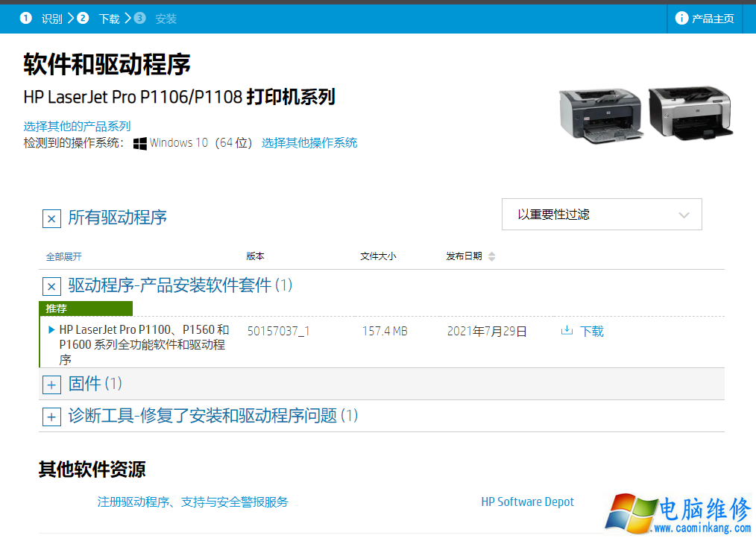
Task: Open the 产品主页 link
Action: (713, 19)
